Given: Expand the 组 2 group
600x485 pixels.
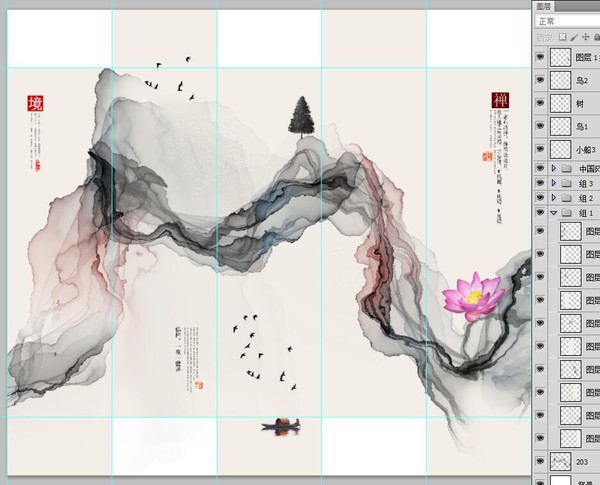Looking at the screenshot, I should pos(554,198).
